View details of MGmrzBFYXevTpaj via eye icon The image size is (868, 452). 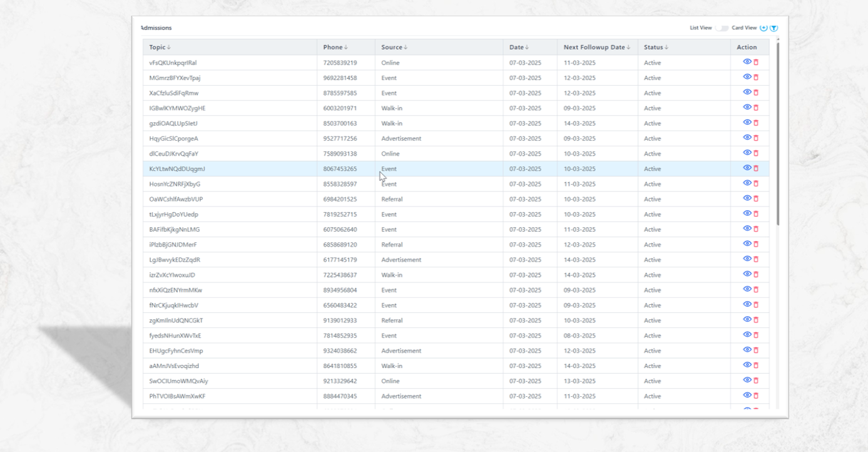[747, 77]
